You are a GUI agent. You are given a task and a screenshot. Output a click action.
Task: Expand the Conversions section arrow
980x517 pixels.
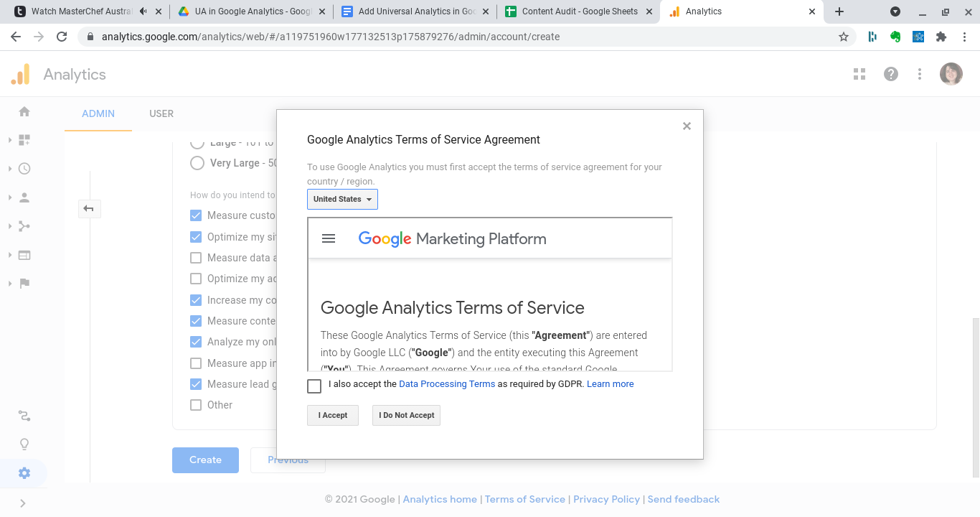pos(10,284)
